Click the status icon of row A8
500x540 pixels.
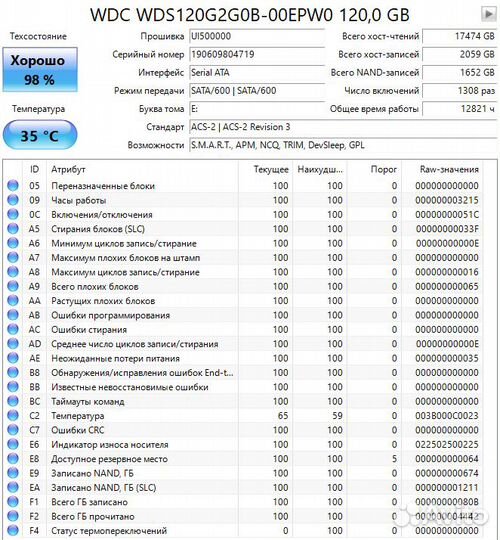click(x=13, y=272)
